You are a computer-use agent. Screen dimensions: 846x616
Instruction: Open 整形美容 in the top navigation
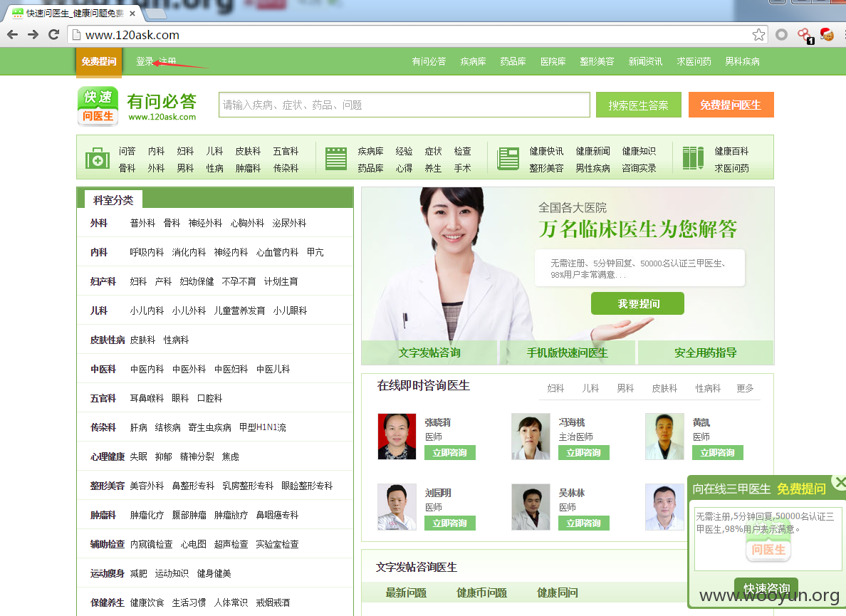(x=597, y=61)
